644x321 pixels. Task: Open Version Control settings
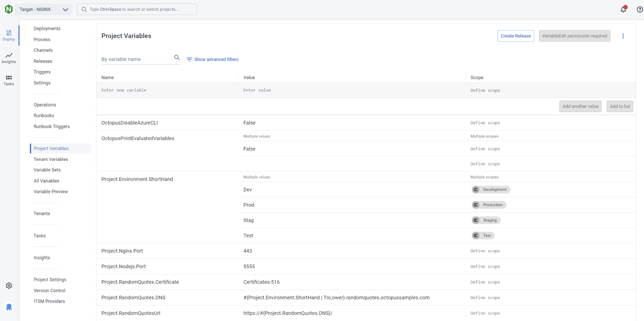[x=49, y=290]
